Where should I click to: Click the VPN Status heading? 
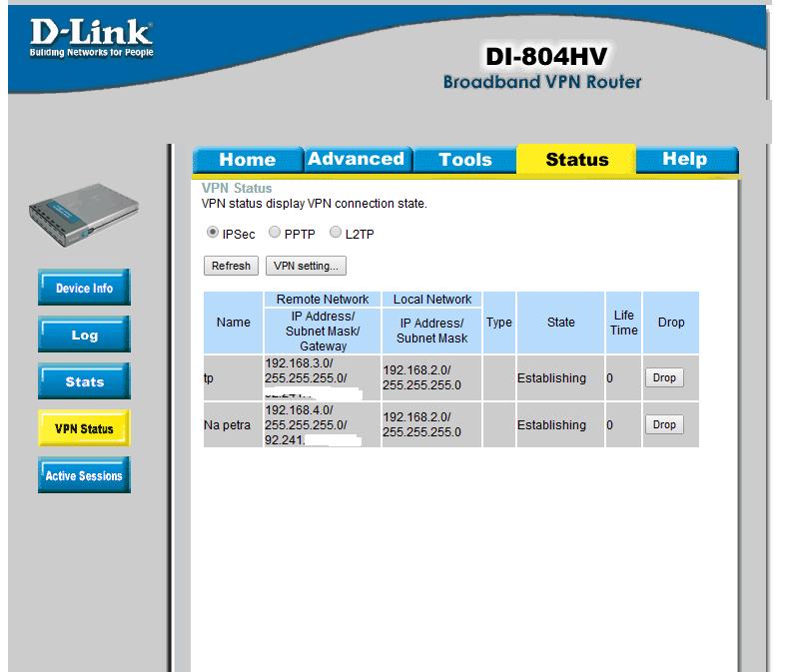(237, 188)
